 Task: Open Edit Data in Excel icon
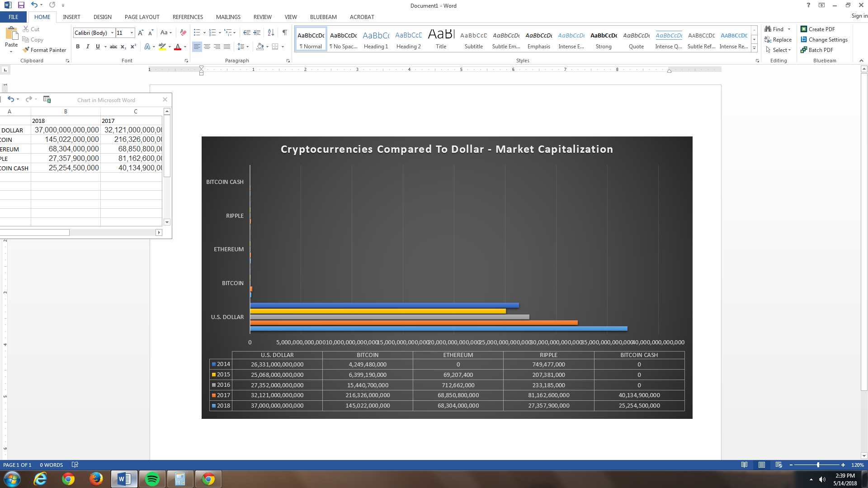click(x=47, y=99)
